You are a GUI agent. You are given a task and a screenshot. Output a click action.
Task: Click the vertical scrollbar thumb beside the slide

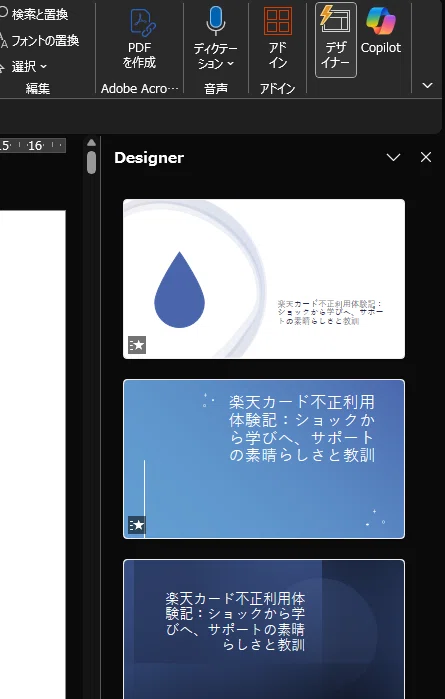pyautogui.click(x=91, y=162)
